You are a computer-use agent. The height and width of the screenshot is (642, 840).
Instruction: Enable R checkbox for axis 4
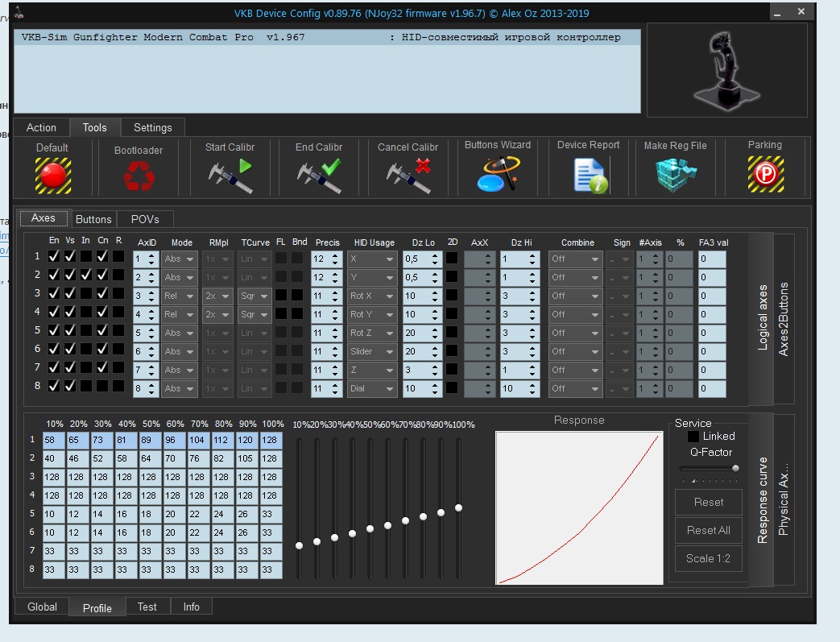tap(118, 312)
